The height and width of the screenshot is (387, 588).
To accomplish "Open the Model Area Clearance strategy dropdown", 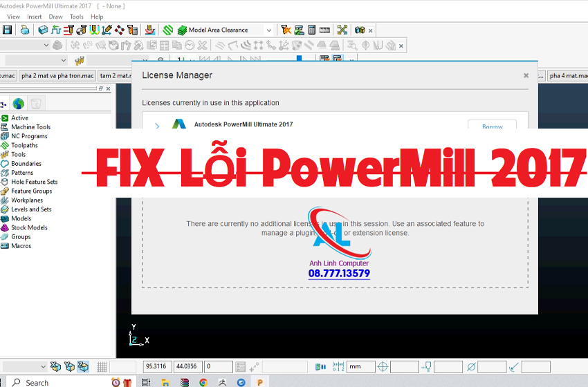I will coord(269,30).
